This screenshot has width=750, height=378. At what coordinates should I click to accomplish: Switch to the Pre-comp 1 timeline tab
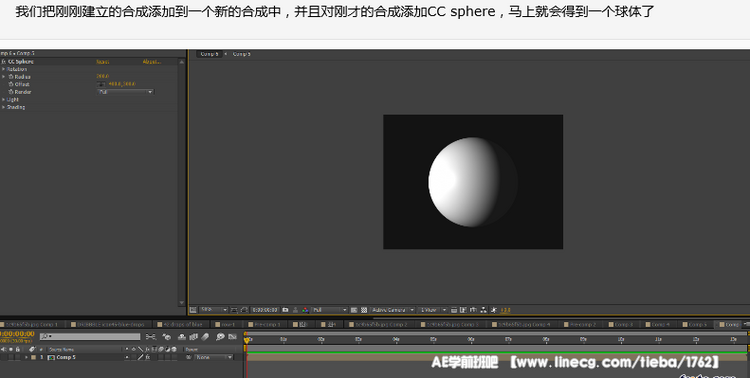click(265, 324)
